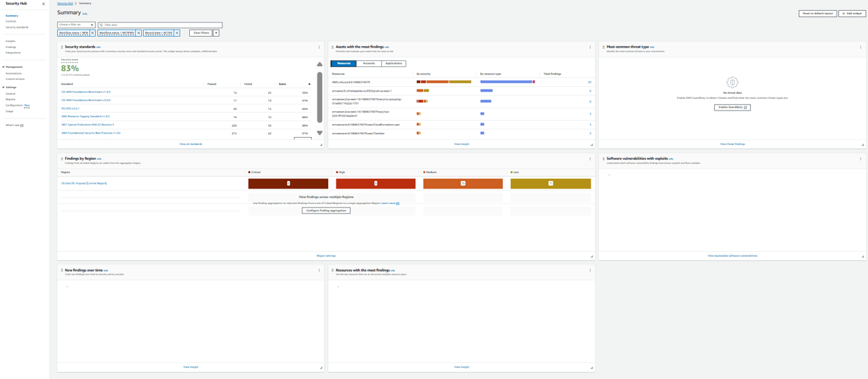Grab Software vulnerabilities widget drag handle
Viewport: 868px width, 379px height.
pyautogui.click(x=604, y=159)
